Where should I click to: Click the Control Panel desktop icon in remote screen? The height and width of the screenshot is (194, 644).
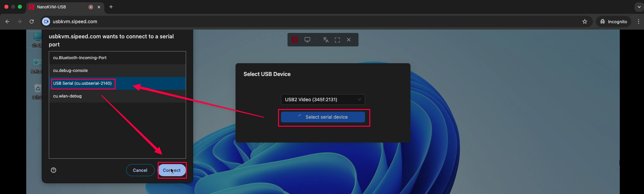pos(36,66)
